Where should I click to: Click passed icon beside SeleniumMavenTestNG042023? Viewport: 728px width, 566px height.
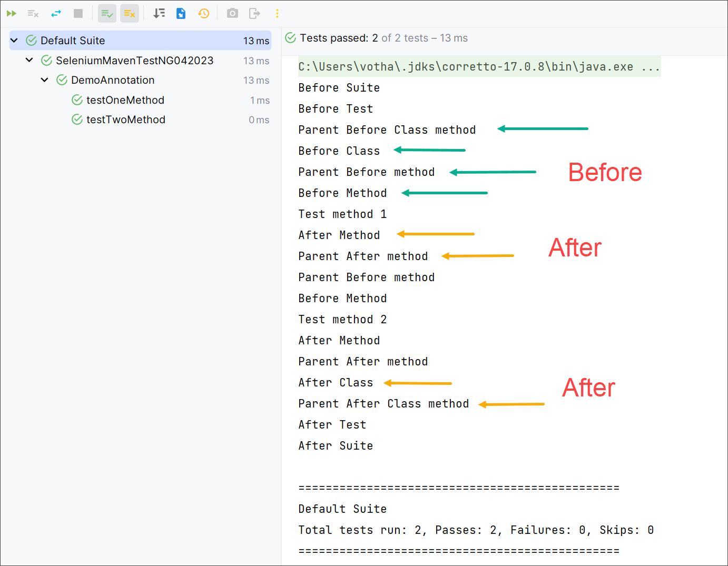46,61
